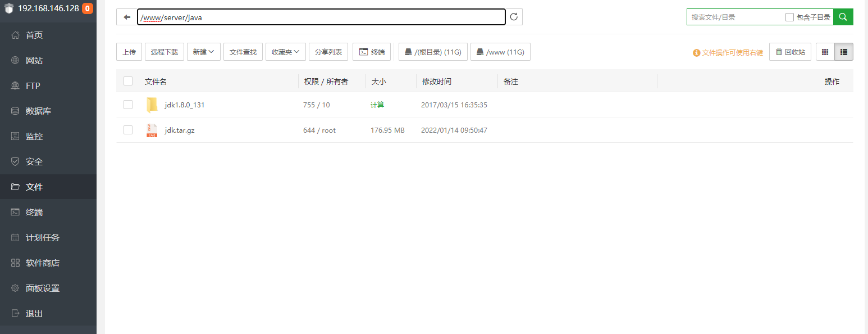
Task: Open the jdk1.8.0_131 folder icon
Action: 152,105
